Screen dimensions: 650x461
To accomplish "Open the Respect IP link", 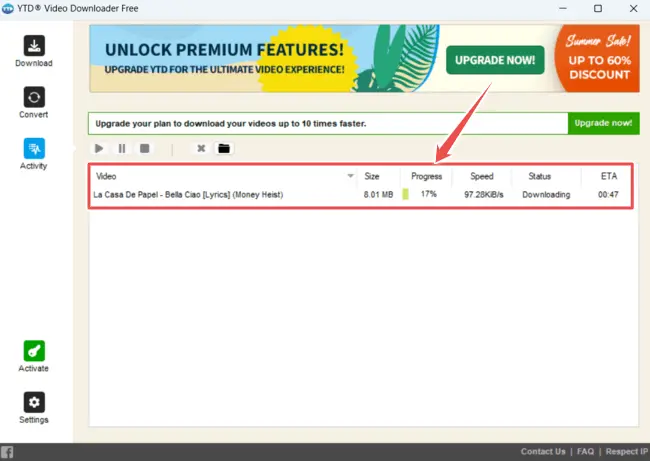I will [626, 451].
